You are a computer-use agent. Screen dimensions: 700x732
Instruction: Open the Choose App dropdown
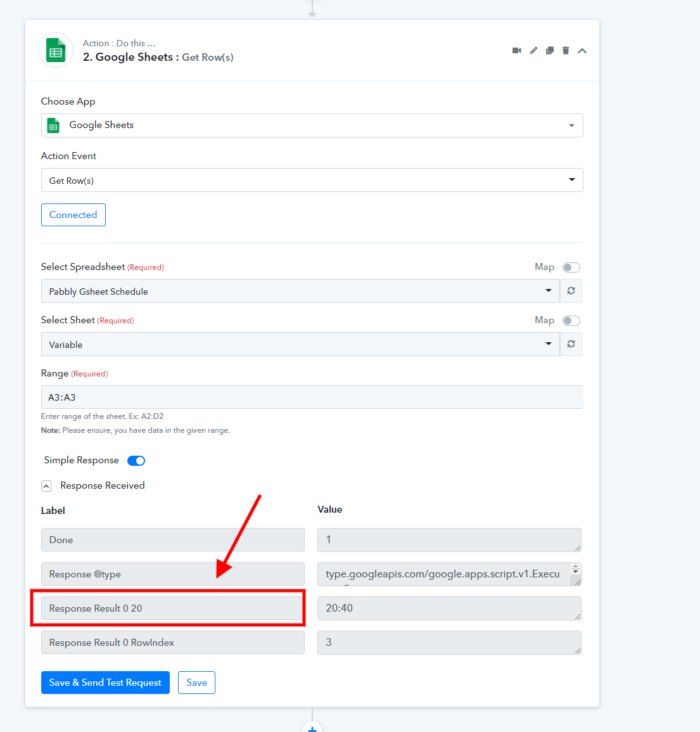click(x=312, y=125)
